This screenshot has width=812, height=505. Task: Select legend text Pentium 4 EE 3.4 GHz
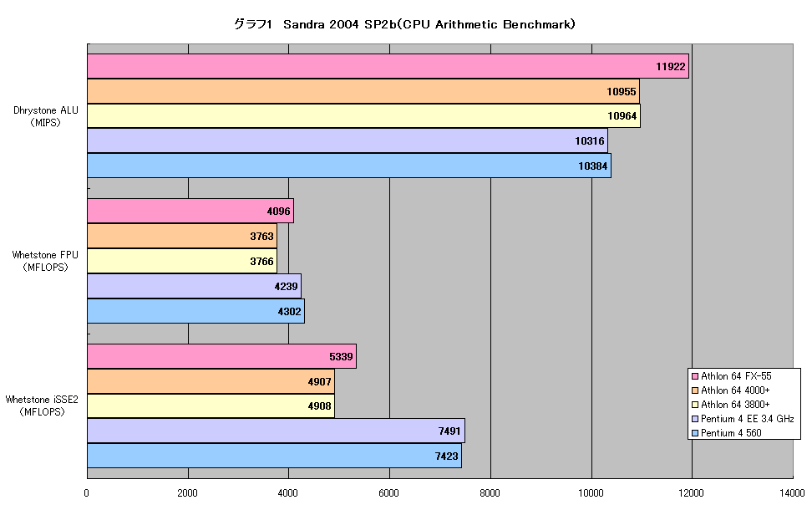pos(748,418)
